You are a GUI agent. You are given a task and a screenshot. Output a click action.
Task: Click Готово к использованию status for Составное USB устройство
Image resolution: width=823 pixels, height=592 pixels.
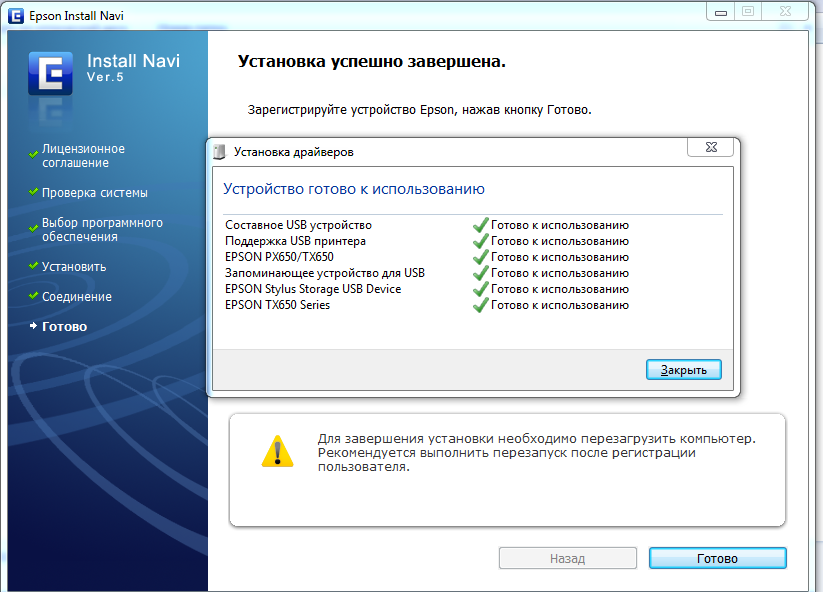point(560,225)
